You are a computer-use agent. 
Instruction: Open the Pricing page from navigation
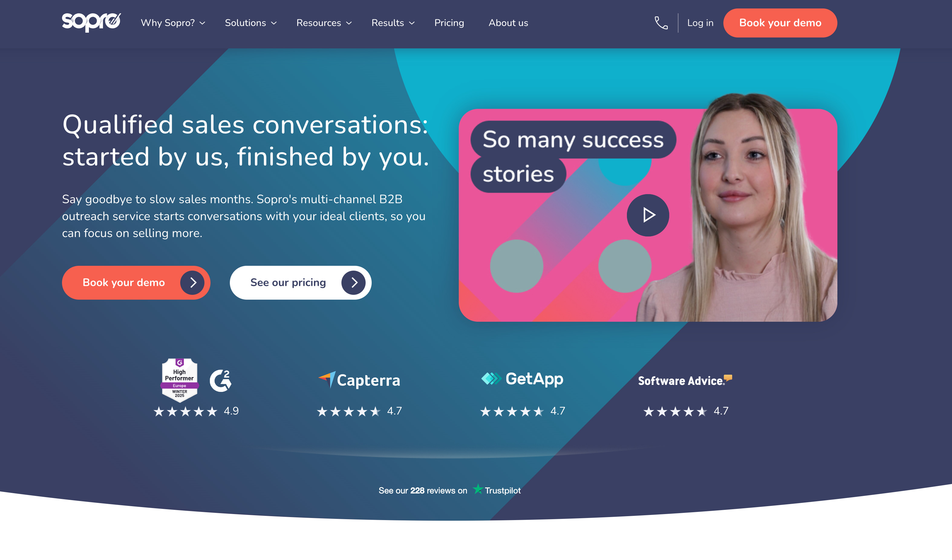[x=449, y=23]
